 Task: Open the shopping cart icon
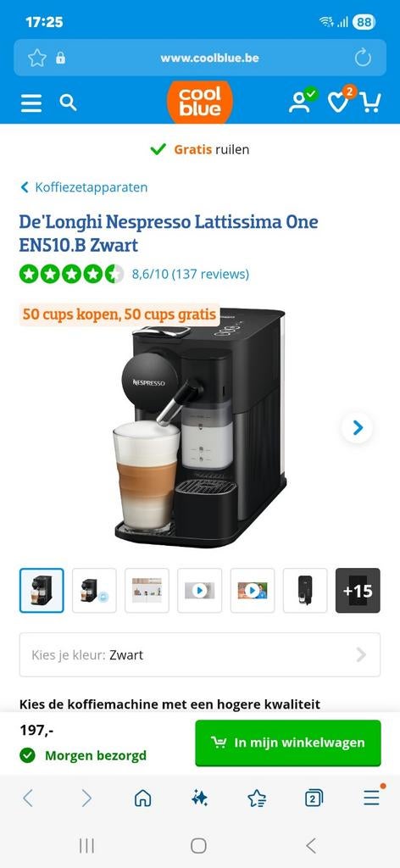coord(369,102)
